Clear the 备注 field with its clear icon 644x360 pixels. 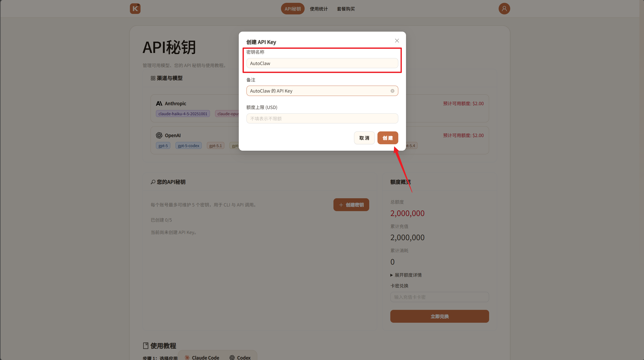(x=392, y=91)
